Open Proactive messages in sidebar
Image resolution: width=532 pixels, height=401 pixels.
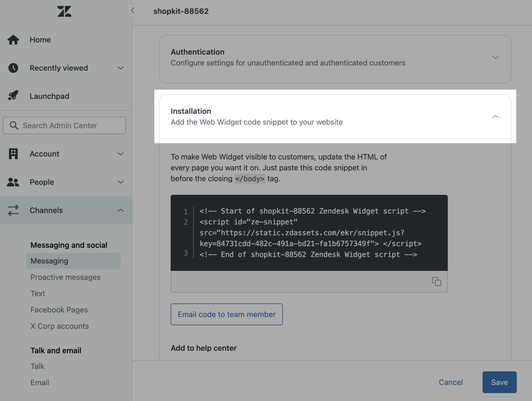tap(65, 277)
